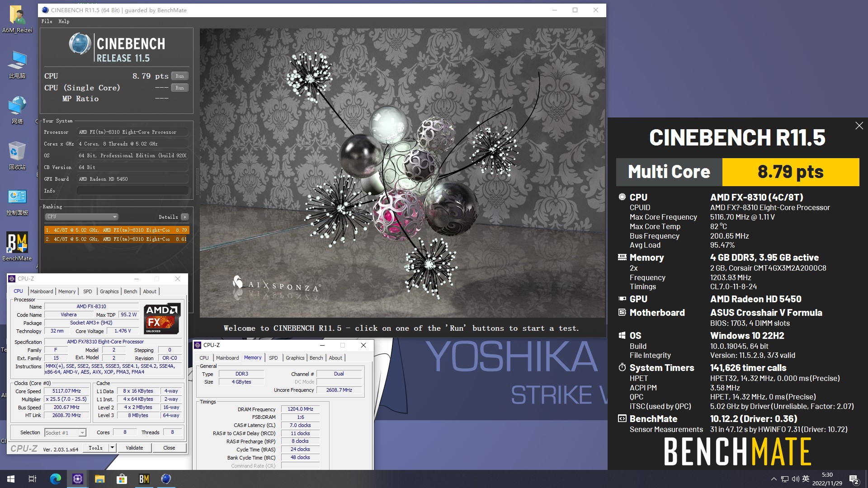868x488 pixels.
Task: Switch to Mainboard tab in Memory CPU-Z window
Action: (x=227, y=358)
